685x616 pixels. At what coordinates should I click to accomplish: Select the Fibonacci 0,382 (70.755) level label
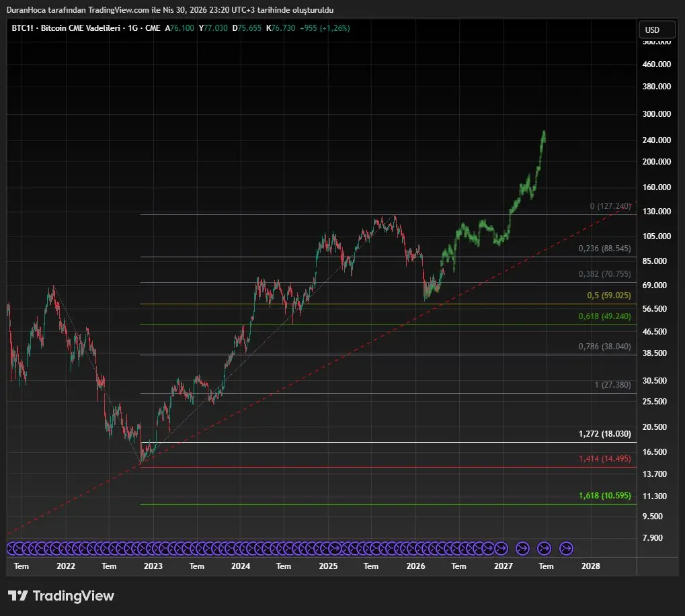click(x=604, y=273)
